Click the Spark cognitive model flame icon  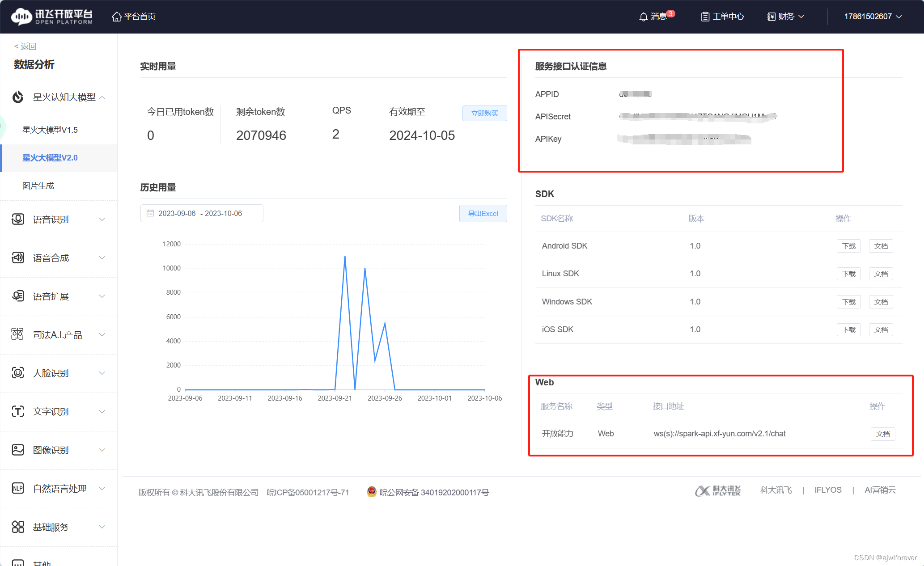[18, 97]
